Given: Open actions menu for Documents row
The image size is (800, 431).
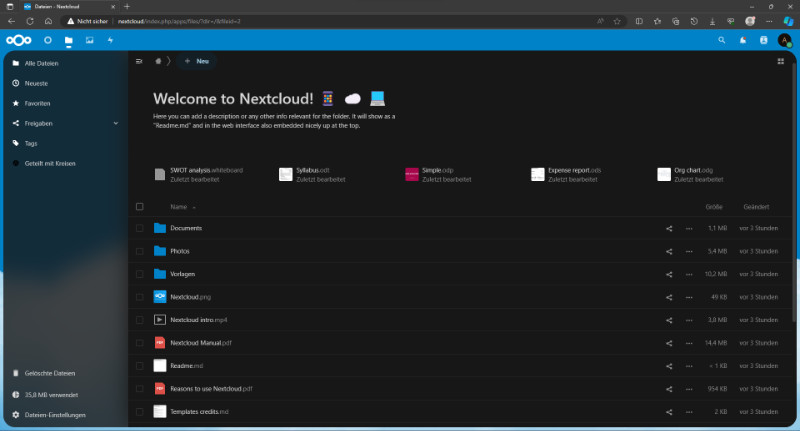Looking at the screenshot, I should point(689,229).
